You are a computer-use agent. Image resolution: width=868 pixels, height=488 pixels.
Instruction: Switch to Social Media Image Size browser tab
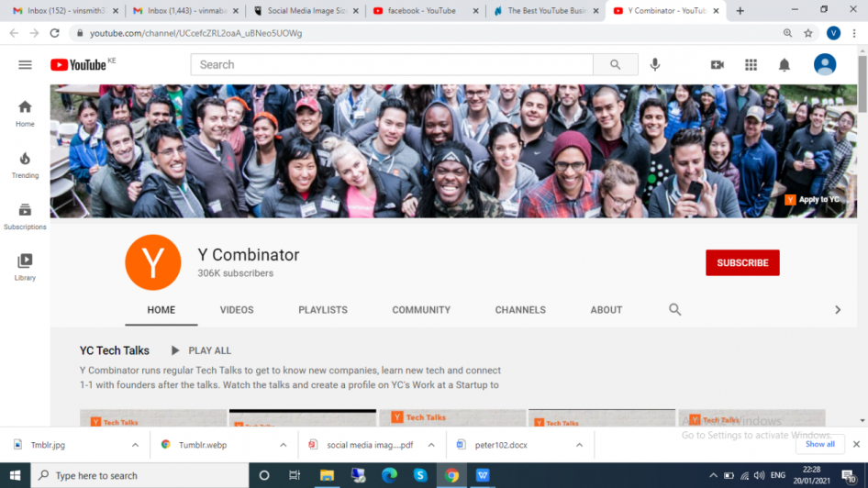pos(306,10)
